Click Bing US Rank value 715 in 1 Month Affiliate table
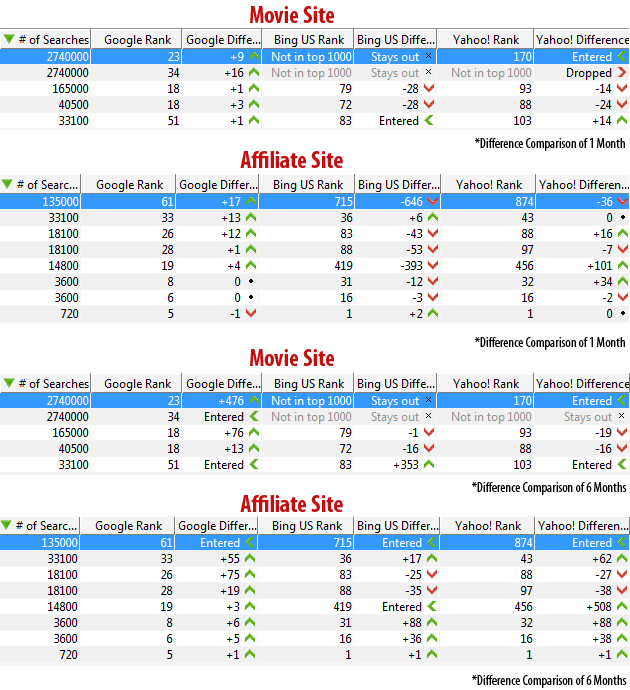This screenshot has height=690, width=630. point(344,202)
